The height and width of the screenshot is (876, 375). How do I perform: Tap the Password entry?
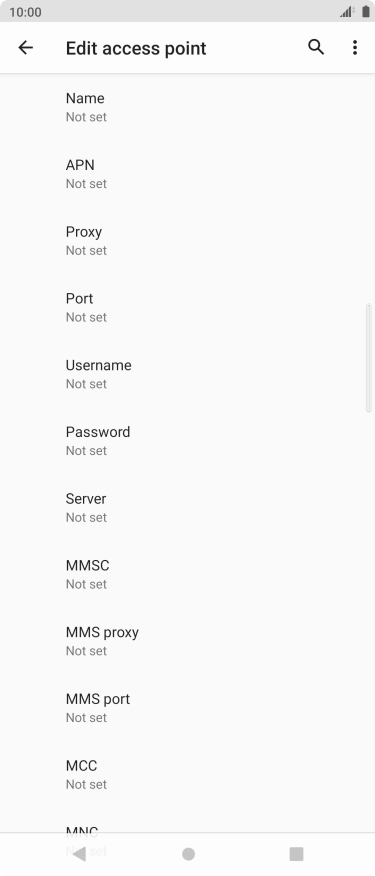point(188,441)
